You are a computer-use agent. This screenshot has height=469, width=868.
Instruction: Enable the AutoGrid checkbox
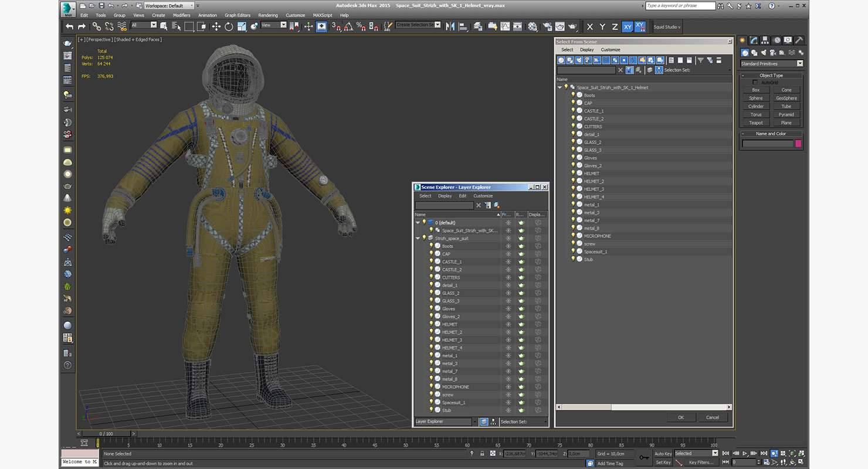click(x=755, y=83)
